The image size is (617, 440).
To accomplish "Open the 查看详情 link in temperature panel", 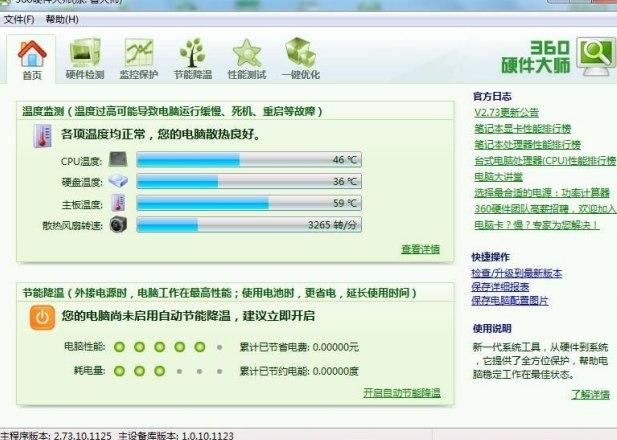I will (x=420, y=249).
